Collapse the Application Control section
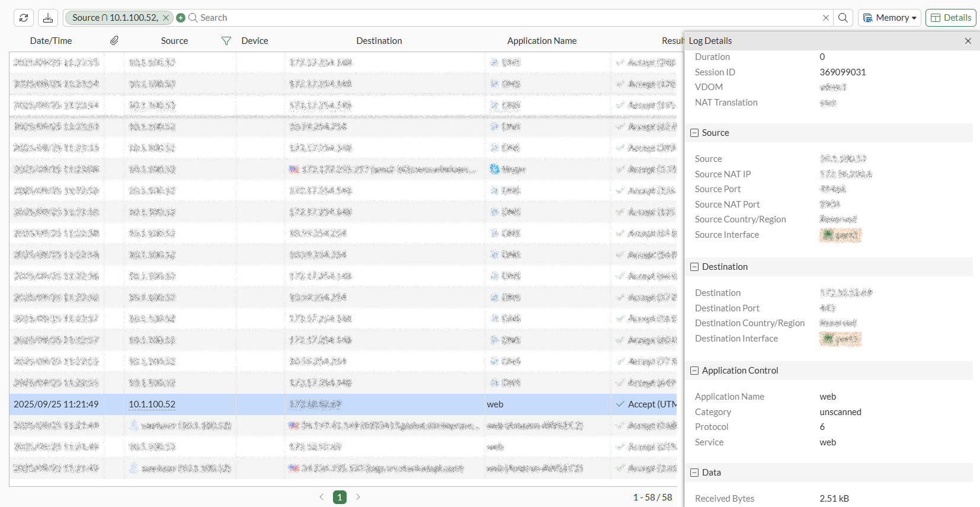The width and height of the screenshot is (980, 507). point(694,371)
